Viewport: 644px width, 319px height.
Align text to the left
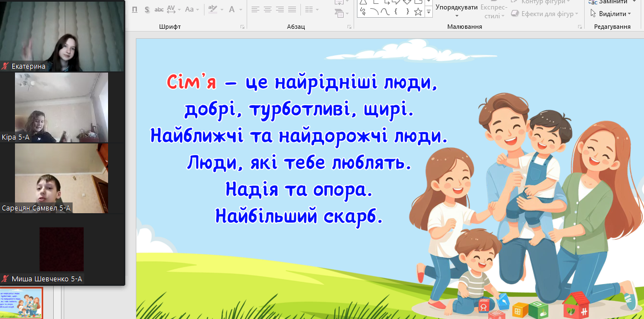(255, 9)
